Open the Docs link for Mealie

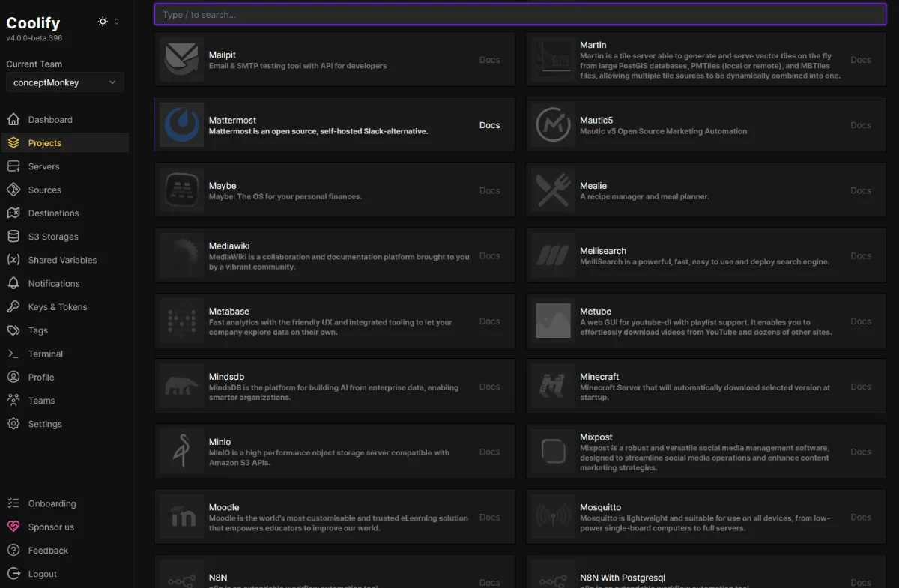(x=861, y=190)
